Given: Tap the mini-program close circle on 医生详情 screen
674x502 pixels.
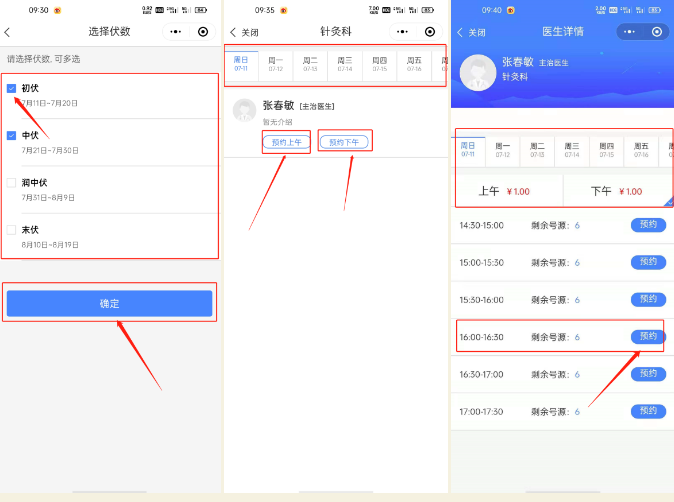Looking at the screenshot, I should [657, 32].
